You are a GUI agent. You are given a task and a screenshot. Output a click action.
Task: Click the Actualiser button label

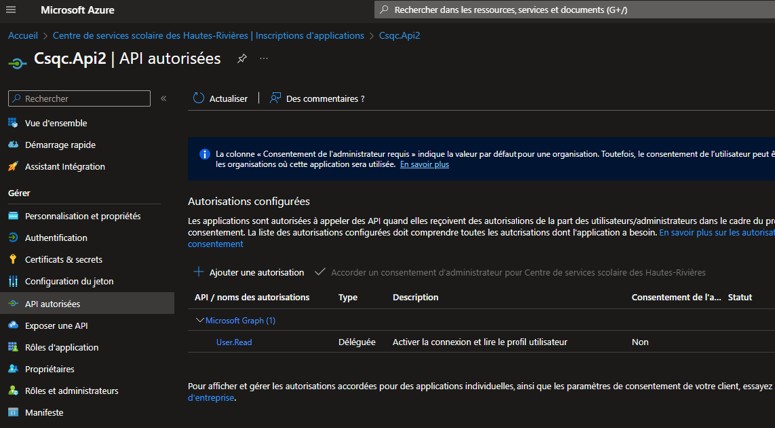point(228,99)
